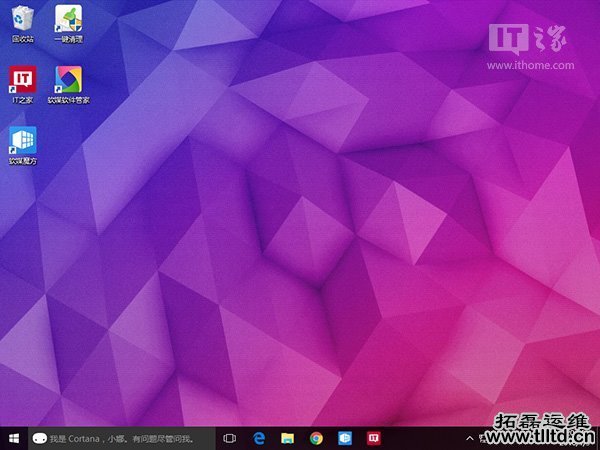
Task: Launch Microsoft Edge from the taskbar
Action: tap(259, 439)
